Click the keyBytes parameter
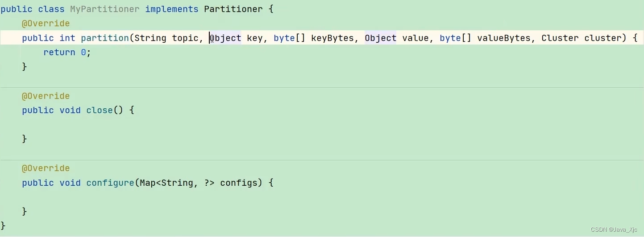Viewport: 644px width, 237px height. coord(332,38)
